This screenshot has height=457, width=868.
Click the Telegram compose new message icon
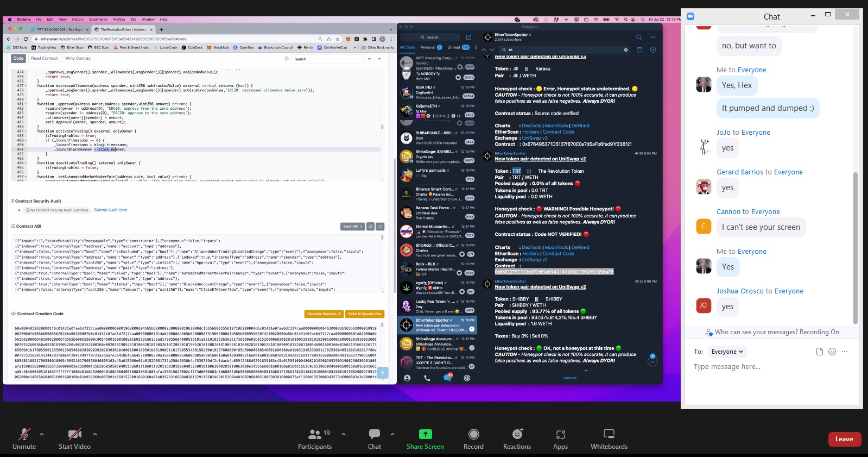[x=468, y=37]
